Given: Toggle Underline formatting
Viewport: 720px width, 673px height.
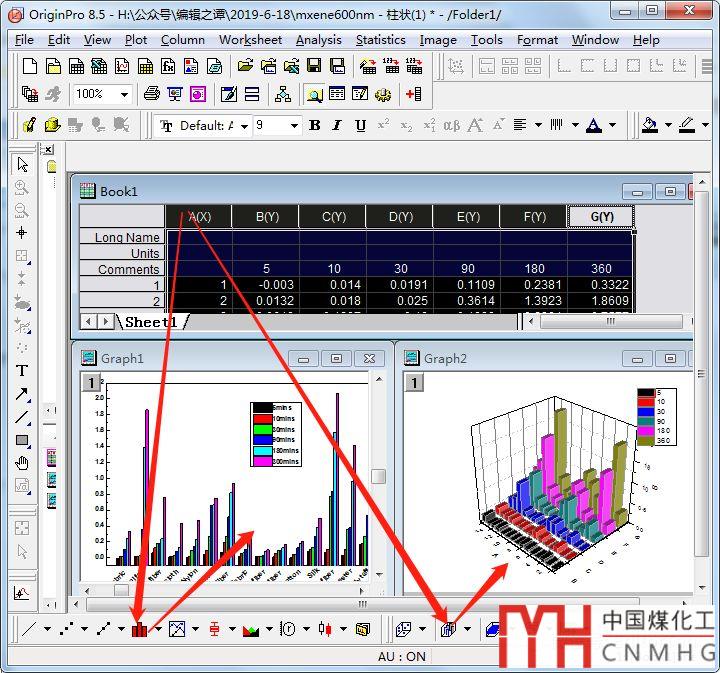Looking at the screenshot, I should point(360,125).
